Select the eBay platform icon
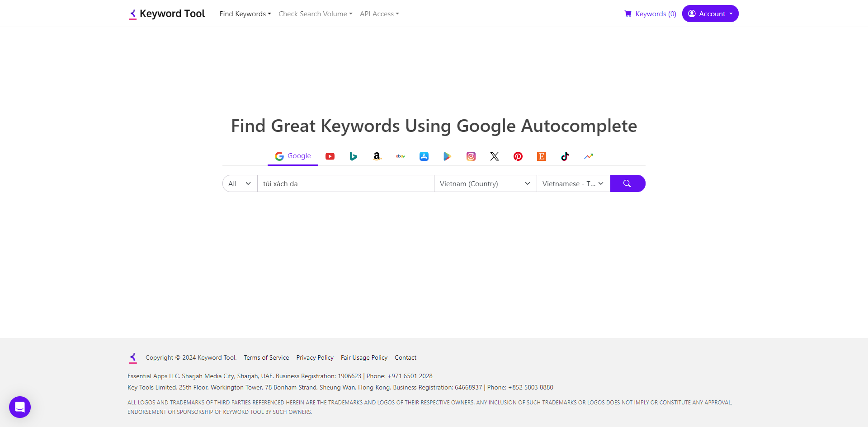Image resolution: width=868 pixels, height=427 pixels. (401, 156)
